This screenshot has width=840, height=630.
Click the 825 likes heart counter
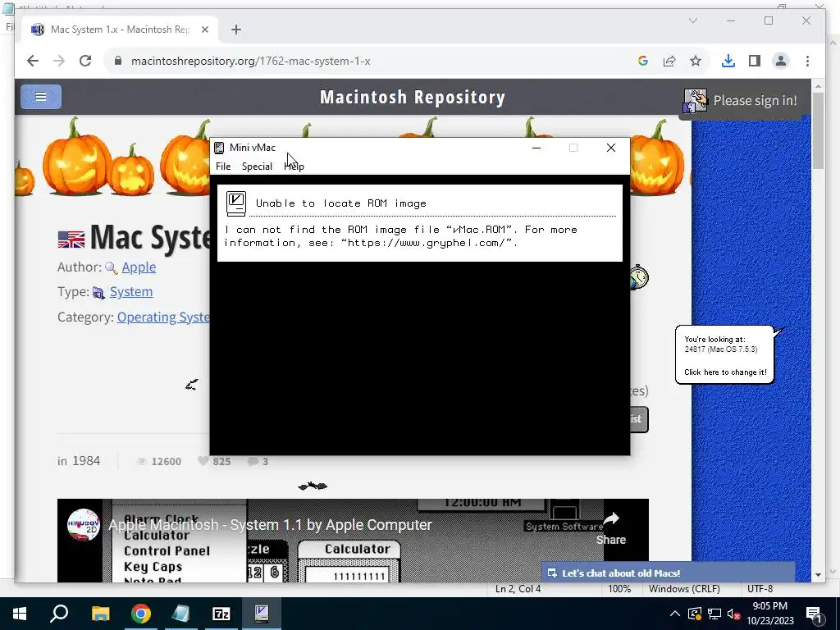click(214, 461)
